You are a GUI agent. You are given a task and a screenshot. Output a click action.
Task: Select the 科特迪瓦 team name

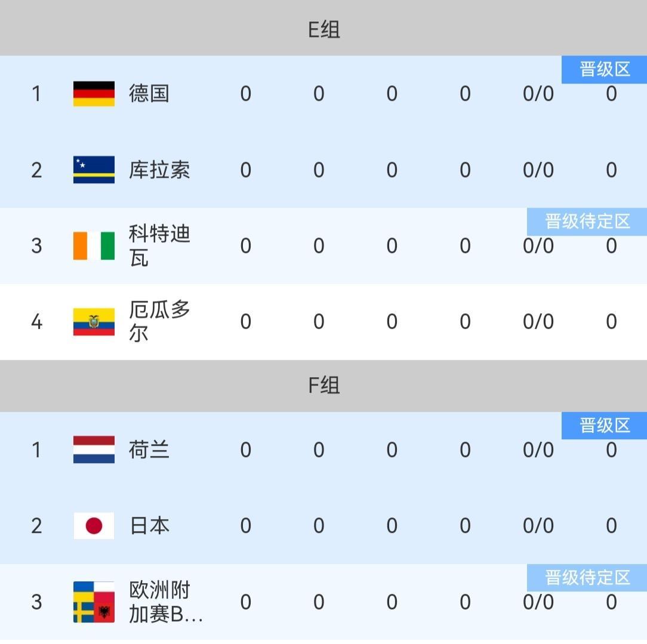tap(159, 246)
